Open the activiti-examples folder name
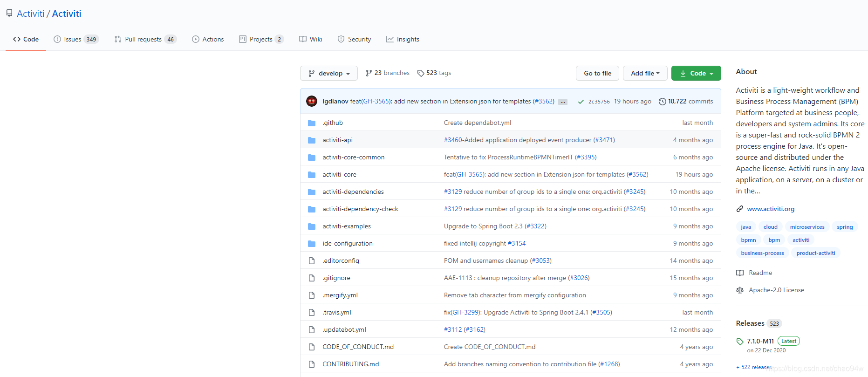This screenshot has height=377, width=868. coord(347,226)
